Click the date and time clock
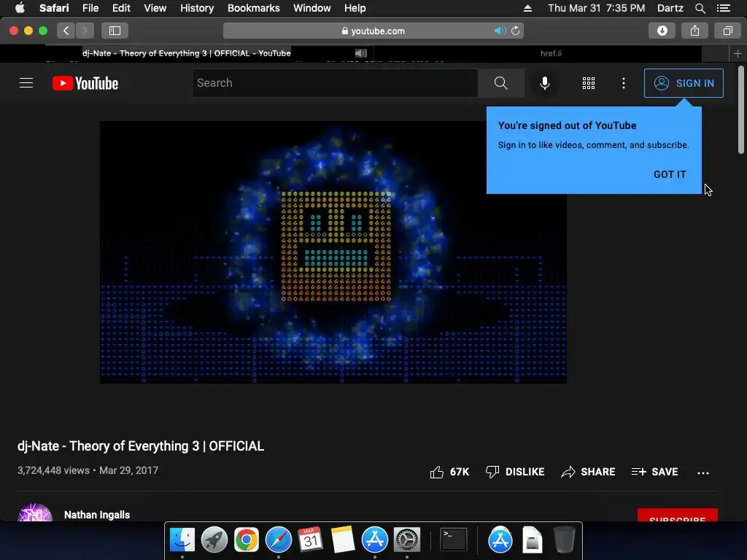The height and width of the screenshot is (560, 747). coord(596,8)
